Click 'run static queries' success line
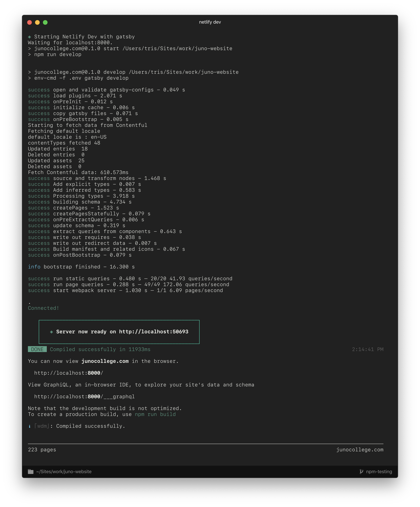Screen dimensions: 420x507 130,279
